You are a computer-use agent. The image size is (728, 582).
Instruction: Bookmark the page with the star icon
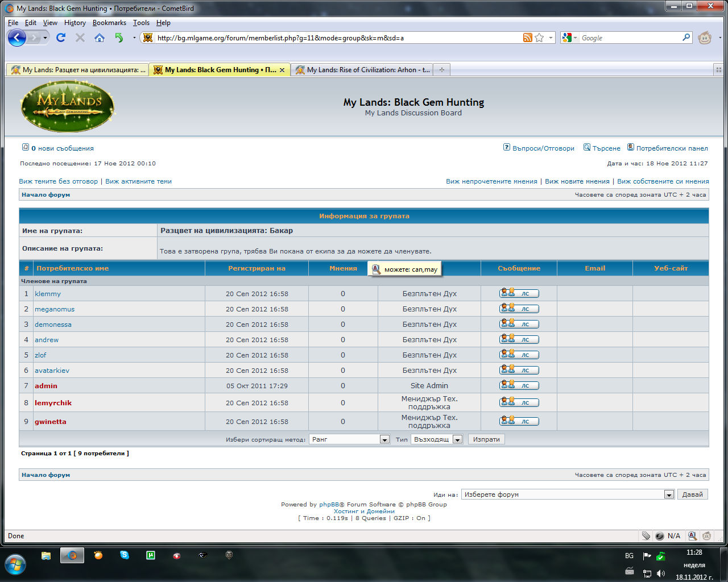tap(539, 38)
